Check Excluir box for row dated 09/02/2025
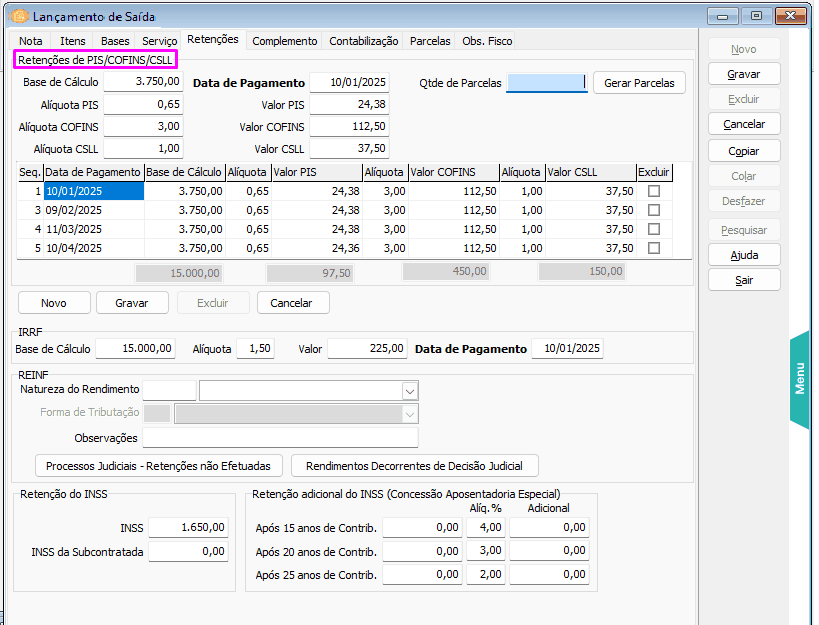Viewport: 819px width, 625px height. pyautogui.click(x=654, y=210)
